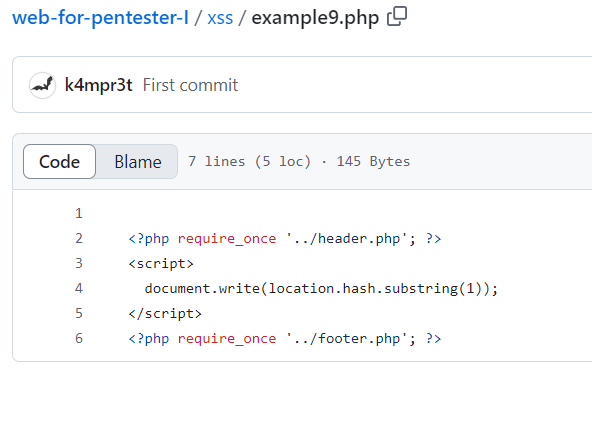Select line number 3
Image resolution: width=592 pixels, height=425 pixels.
pos(79,263)
